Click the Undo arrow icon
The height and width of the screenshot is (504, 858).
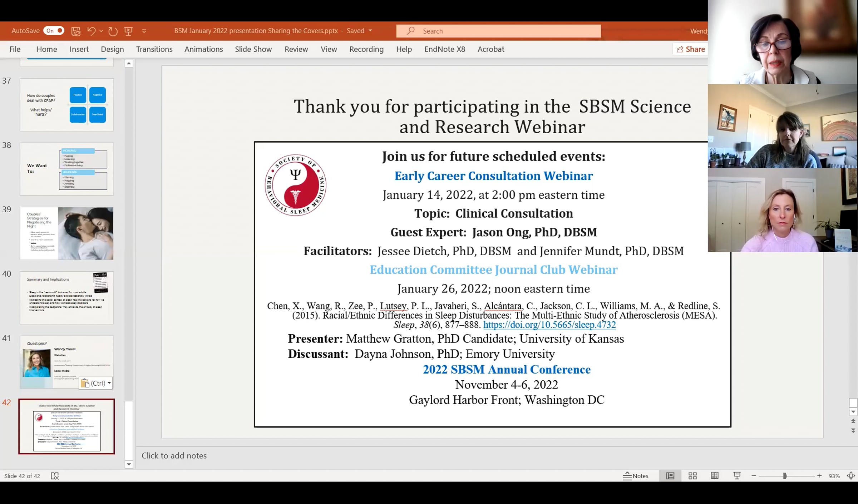coord(91,31)
